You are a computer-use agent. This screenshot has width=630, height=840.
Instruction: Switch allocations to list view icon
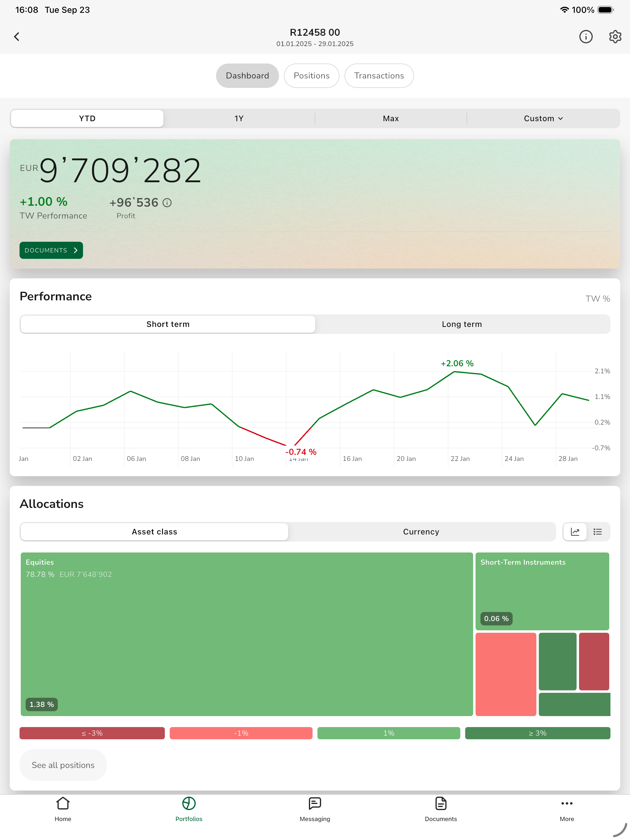coord(598,532)
